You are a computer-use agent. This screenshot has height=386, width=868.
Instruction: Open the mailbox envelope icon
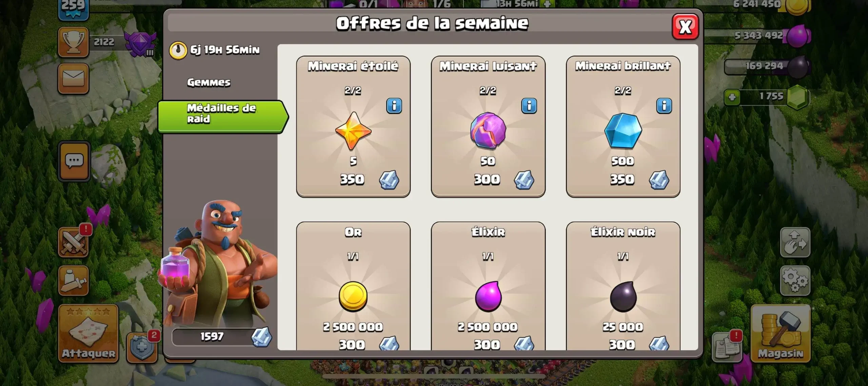click(73, 78)
